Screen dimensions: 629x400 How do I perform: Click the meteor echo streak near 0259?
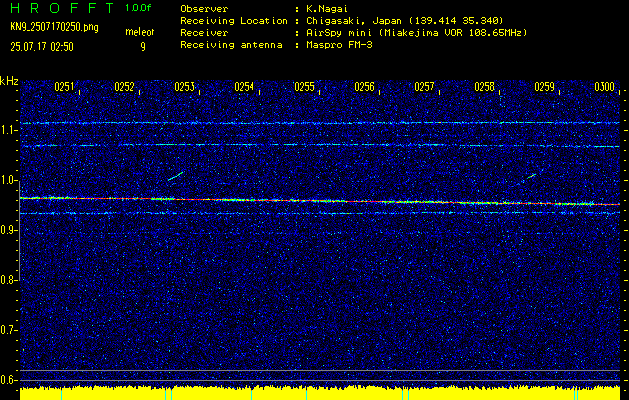pyautogui.click(x=531, y=176)
